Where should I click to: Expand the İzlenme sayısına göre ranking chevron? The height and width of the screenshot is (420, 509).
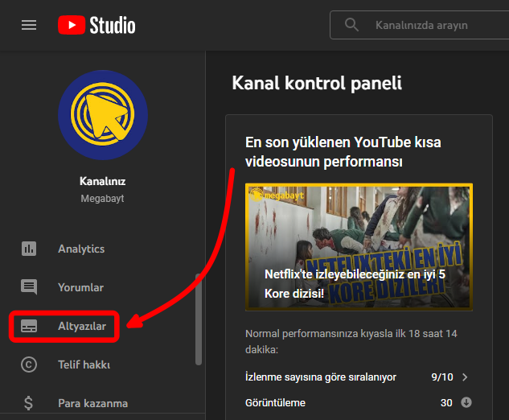pos(465,377)
